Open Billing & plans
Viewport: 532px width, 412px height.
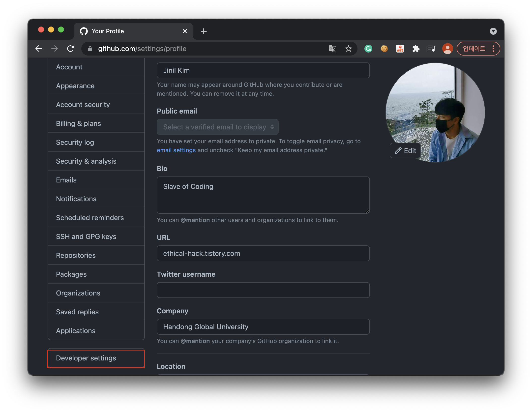pos(96,123)
